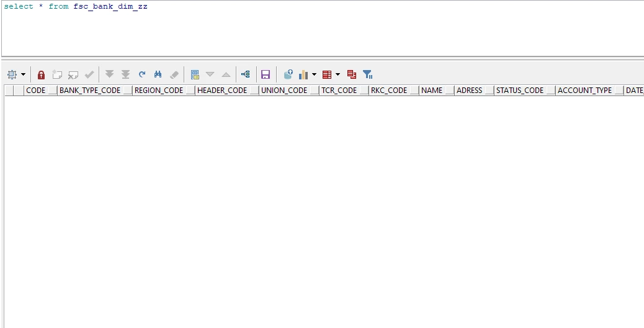644x328 pixels.
Task: Click the from keyword in the query
Action: pos(58,7)
